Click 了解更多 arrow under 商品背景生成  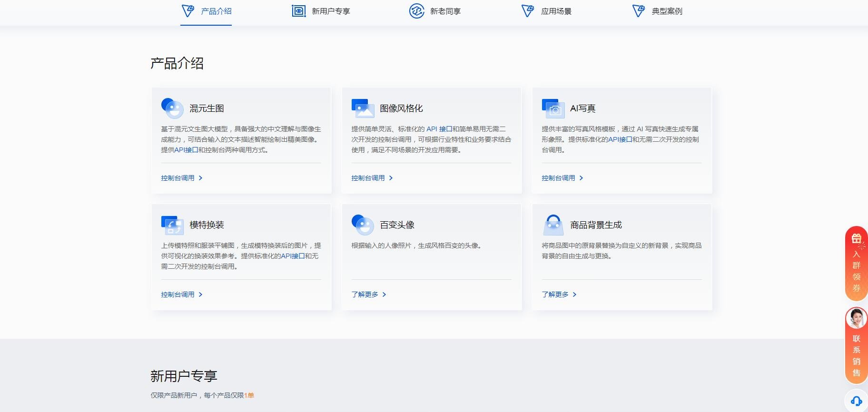[x=574, y=294]
